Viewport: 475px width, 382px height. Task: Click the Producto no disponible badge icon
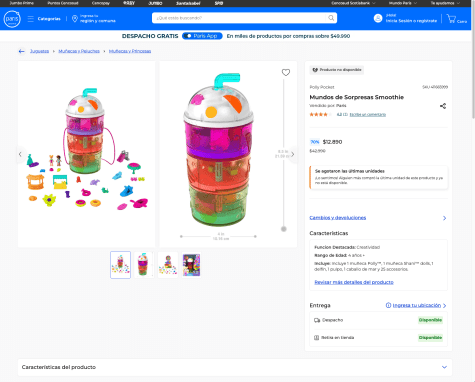315,70
